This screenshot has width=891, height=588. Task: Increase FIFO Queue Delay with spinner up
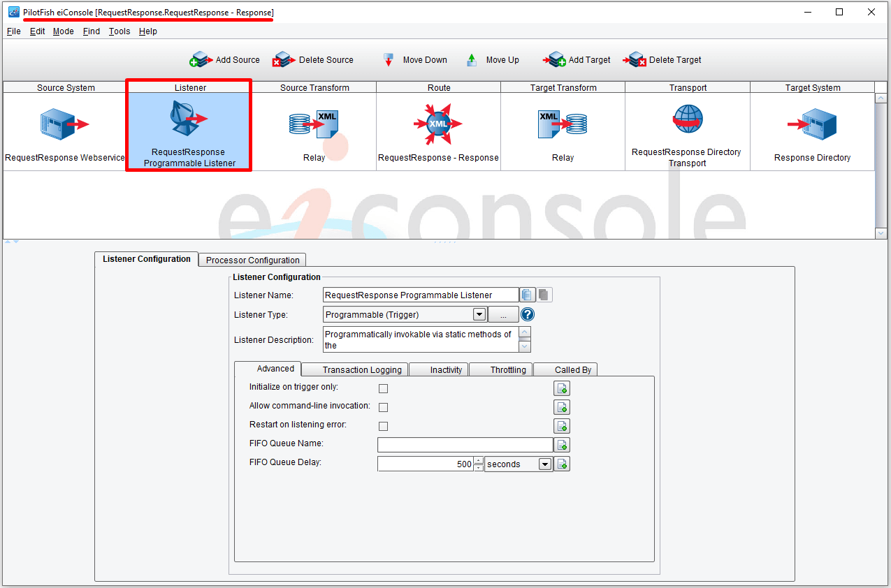pyautogui.click(x=479, y=460)
